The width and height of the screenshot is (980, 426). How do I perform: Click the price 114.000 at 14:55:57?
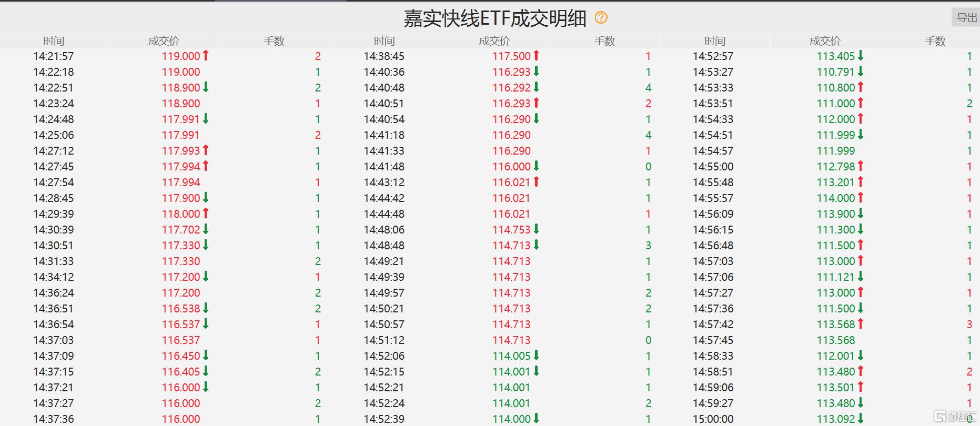click(x=836, y=198)
